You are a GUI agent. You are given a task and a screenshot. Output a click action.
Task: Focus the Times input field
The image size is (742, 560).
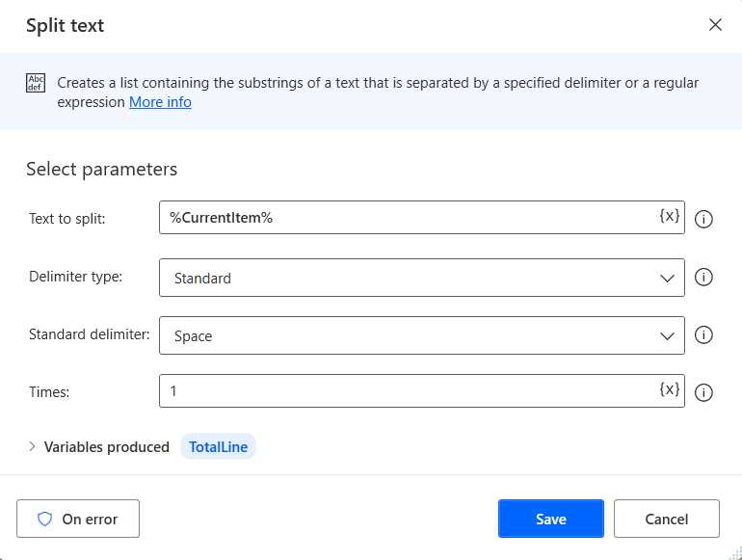point(410,391)
